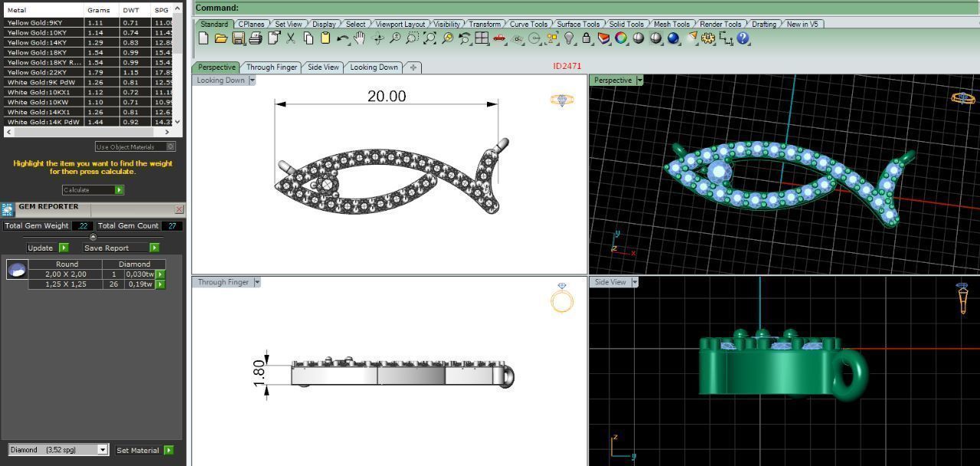This screenshot has height=466, width=980.
Task: Open the Render Tools toolbar tab
Action: point(720,24)
